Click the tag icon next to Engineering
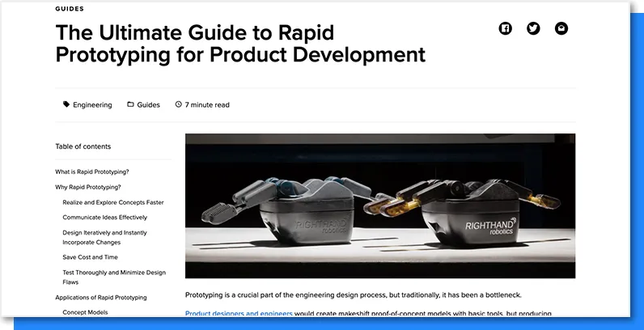The height and width of the screenshot is (330, 644). pyautogui.click(x=66, y=104)
